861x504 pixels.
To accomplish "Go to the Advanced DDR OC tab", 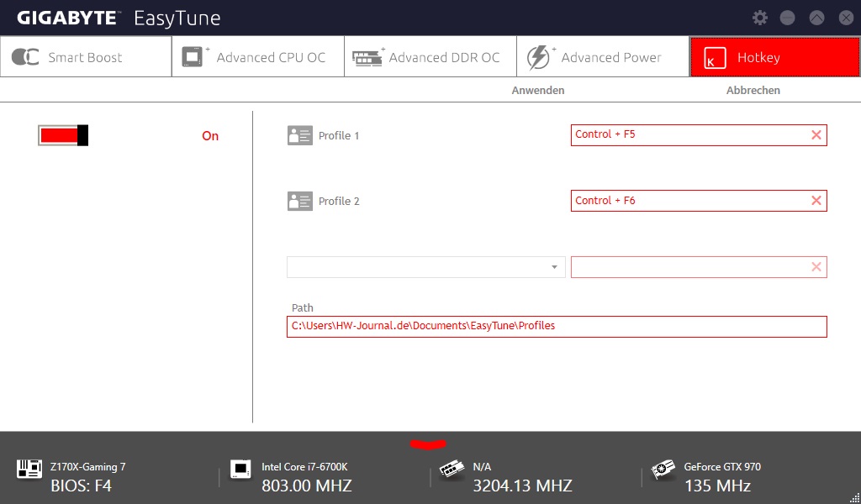I will click(x=430, y=57).
